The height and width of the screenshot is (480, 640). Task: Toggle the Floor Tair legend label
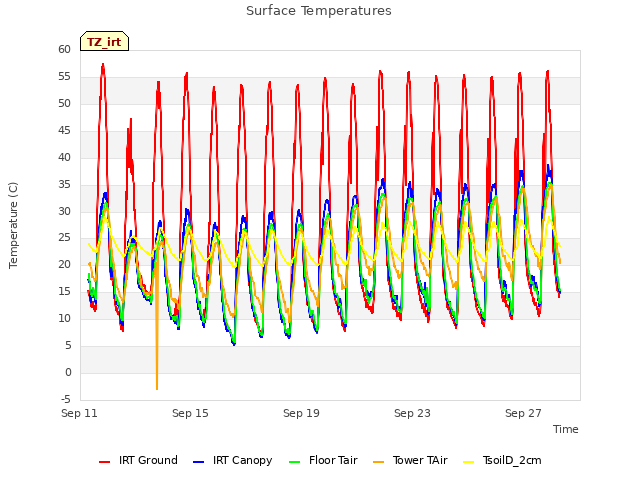(333, 460)
